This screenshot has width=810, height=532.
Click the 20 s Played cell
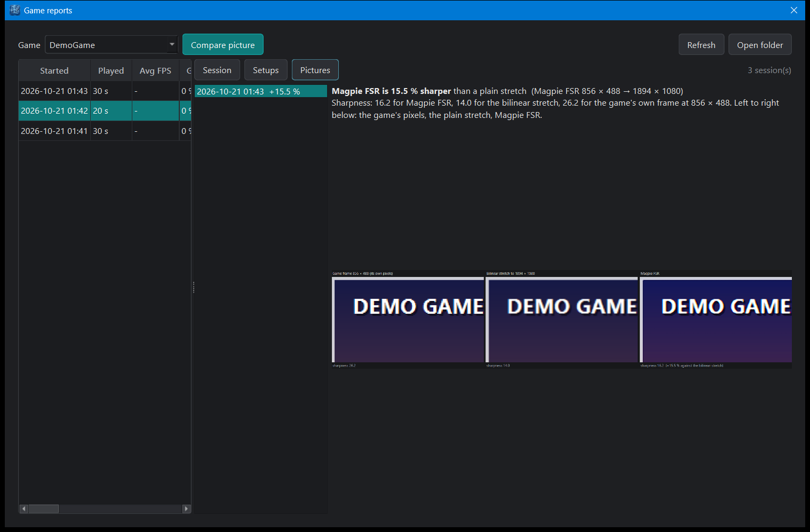pyautogui.click(x=111, y=111)
